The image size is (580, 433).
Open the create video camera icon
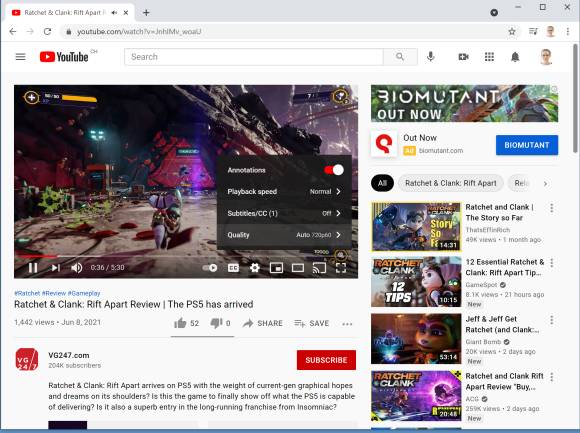point(463,57)
